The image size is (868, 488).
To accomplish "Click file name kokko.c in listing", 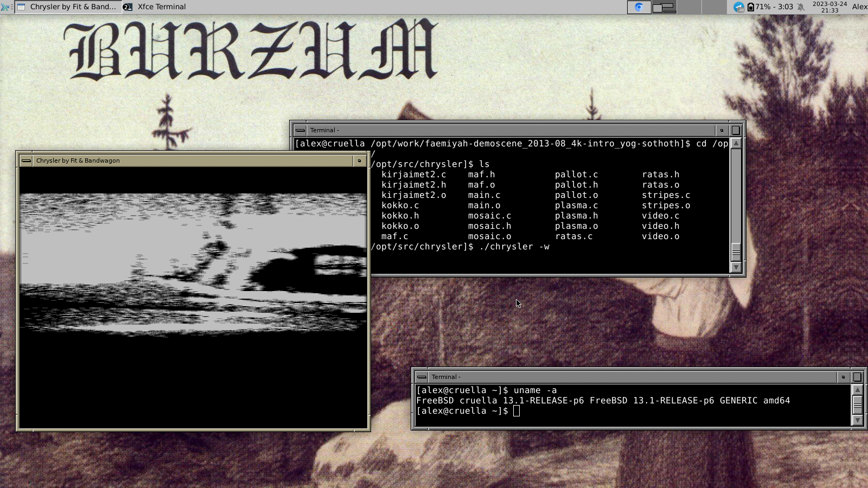I will click(400, 206).
